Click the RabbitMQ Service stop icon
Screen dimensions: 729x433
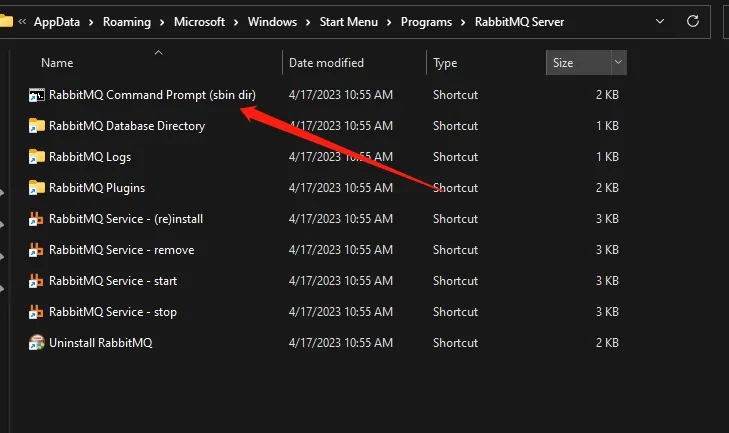click(36, 312)
